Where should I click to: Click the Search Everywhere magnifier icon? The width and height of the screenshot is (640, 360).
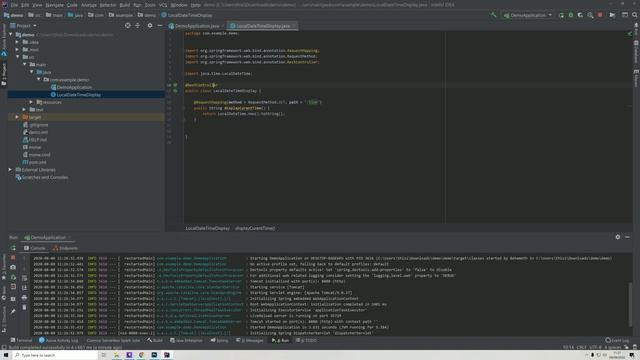[x=635, y=15]
